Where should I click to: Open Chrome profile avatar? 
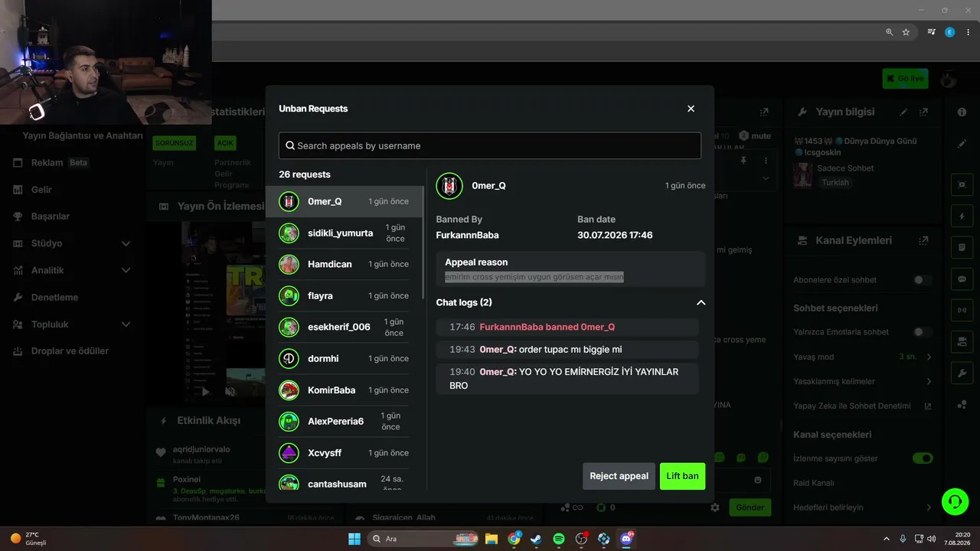coord(949,32)
